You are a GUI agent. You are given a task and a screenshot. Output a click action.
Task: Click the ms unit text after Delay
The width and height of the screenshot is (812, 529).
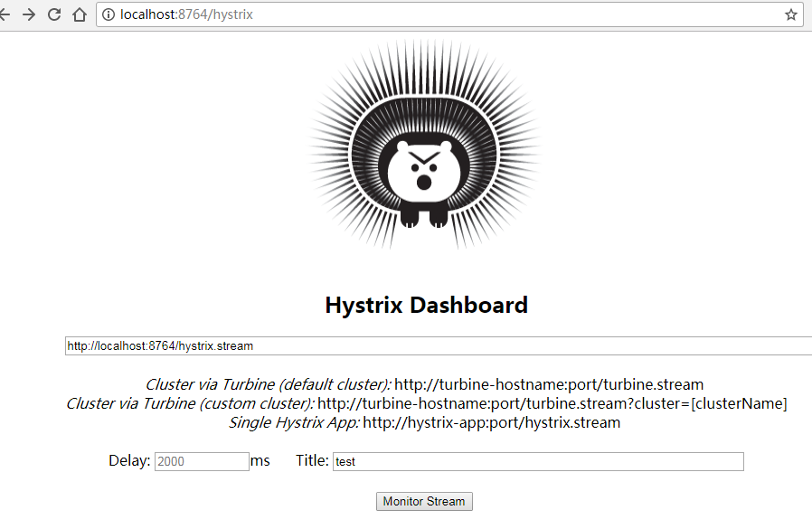coord(260,460)
